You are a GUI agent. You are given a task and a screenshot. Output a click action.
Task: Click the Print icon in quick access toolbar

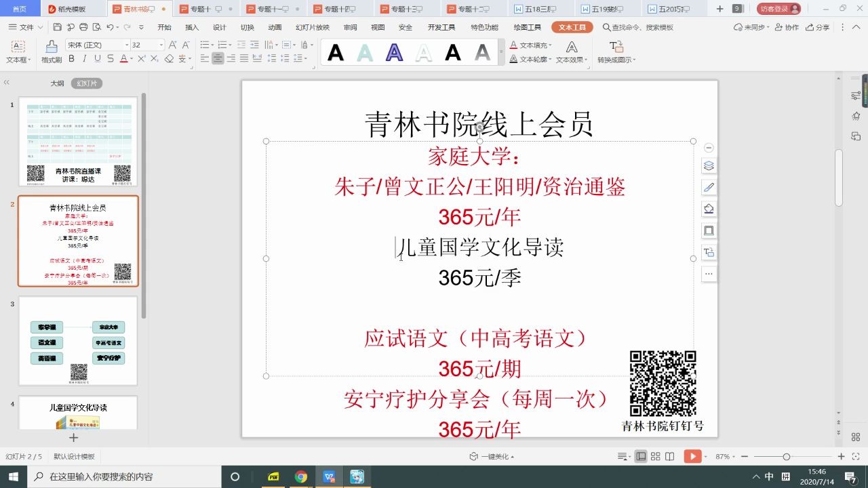[83, 27]
